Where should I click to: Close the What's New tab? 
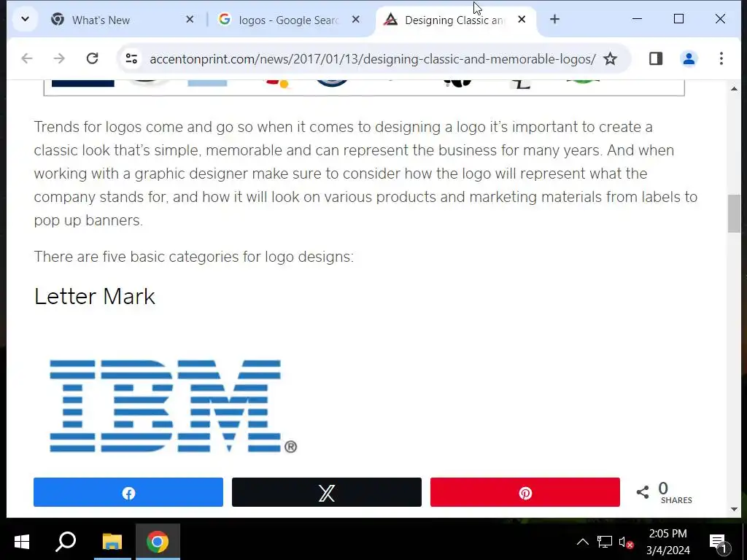[x=190, y=20]
